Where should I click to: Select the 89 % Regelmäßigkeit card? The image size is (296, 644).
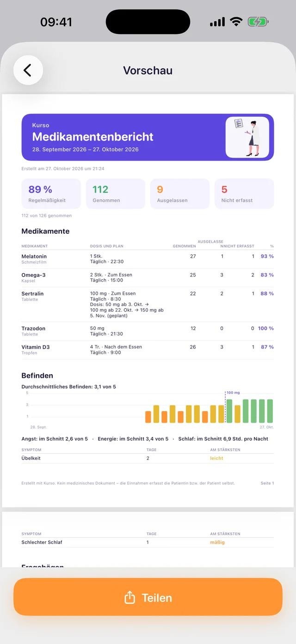click(51, 194)
